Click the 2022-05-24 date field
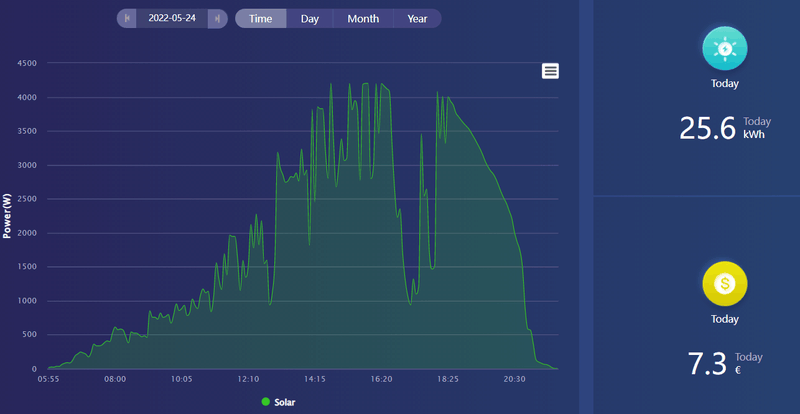This screenshot has height=414, width=800. (172, 18)
